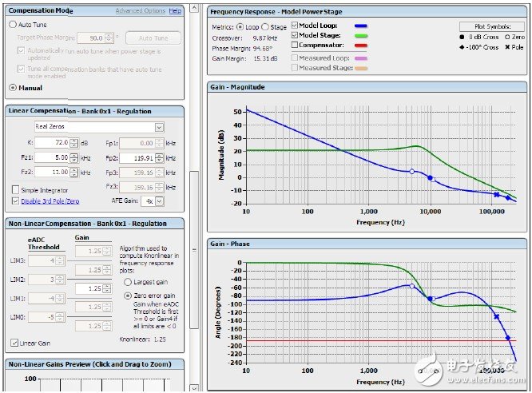This screenshot has width=532, height=393.
Task: Enable the Simple Integrator checkbox
Action: coord(15,189)
